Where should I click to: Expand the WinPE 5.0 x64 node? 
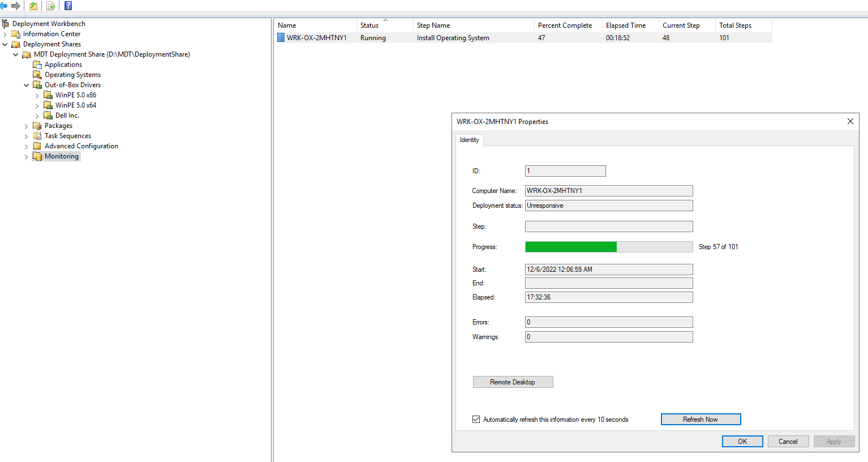(36, 105)
